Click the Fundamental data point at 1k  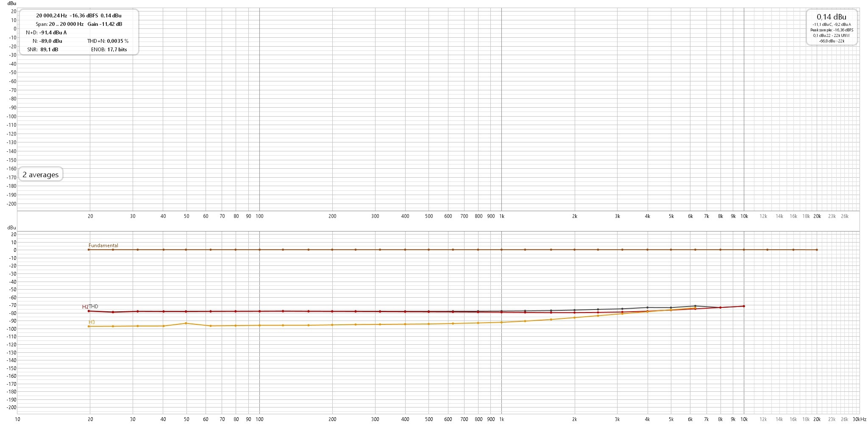pyautogui.click(x=502, y=250)
